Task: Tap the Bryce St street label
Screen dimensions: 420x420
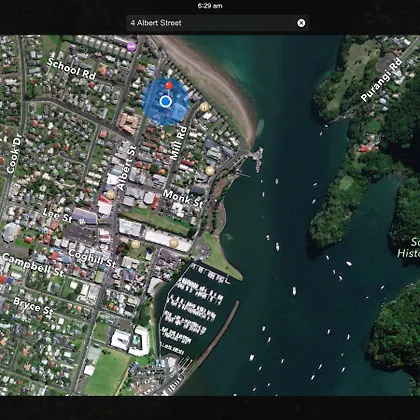Action: coord(33,306)
